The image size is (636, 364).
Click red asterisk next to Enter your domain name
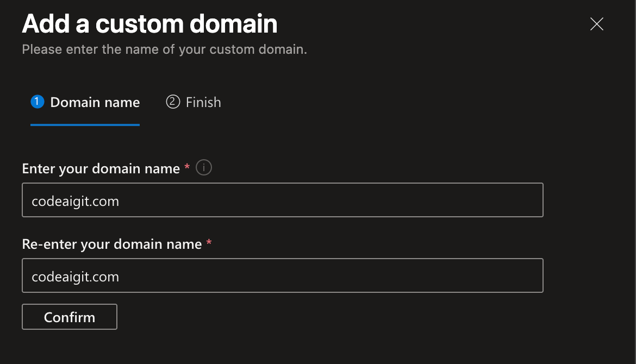[187, 167]
